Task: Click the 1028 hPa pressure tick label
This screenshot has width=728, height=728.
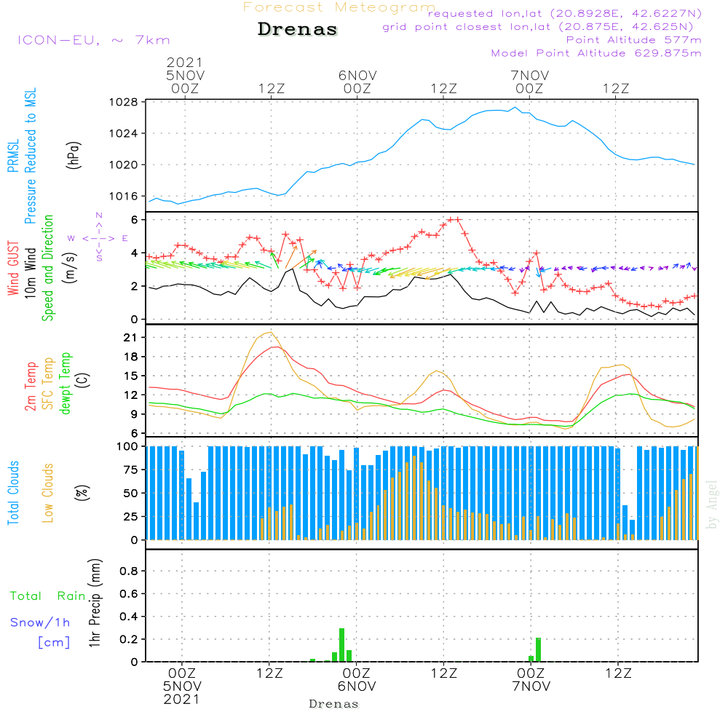Action: pos(124,102)
